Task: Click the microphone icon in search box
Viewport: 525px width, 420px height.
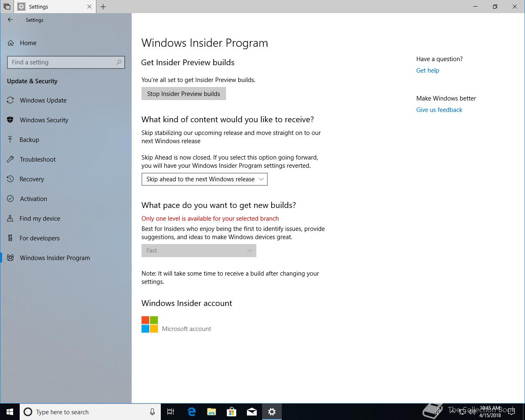Action: click(152, 412)
